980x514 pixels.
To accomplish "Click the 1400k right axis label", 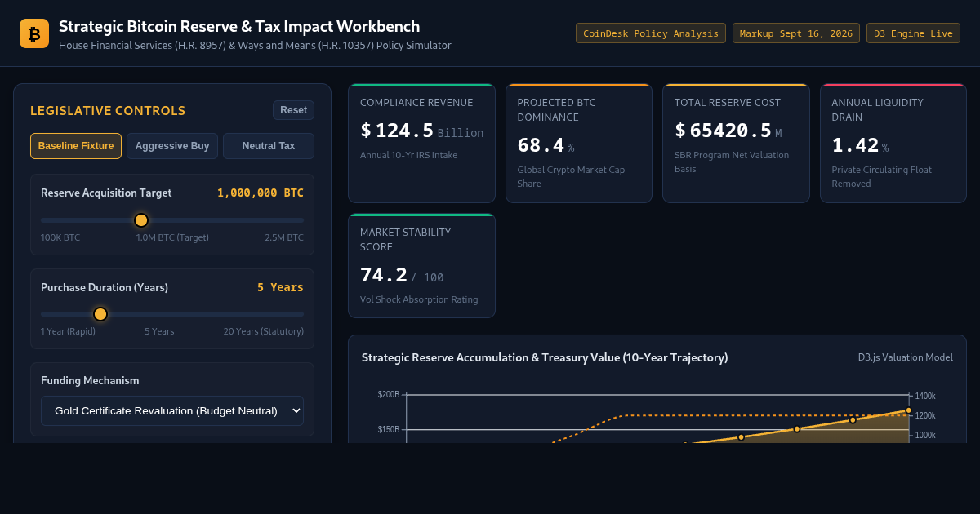I will point(925,396).
